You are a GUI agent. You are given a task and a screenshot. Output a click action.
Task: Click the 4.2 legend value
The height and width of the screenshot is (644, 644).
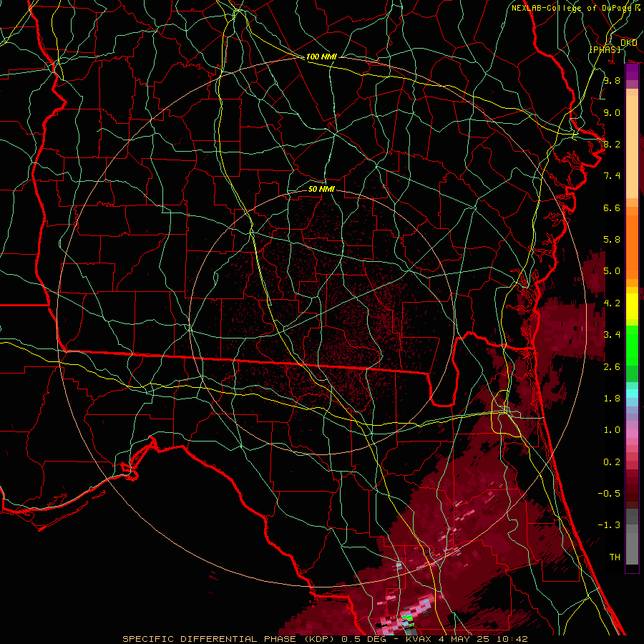pyautogui.click(x=612, y=303)
